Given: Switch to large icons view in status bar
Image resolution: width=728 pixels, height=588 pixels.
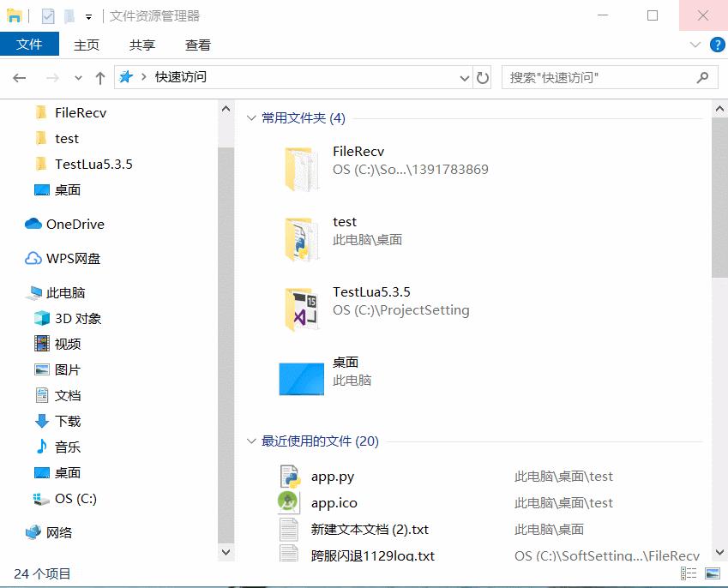Looking at the screenshot, I should click(712, 573).
